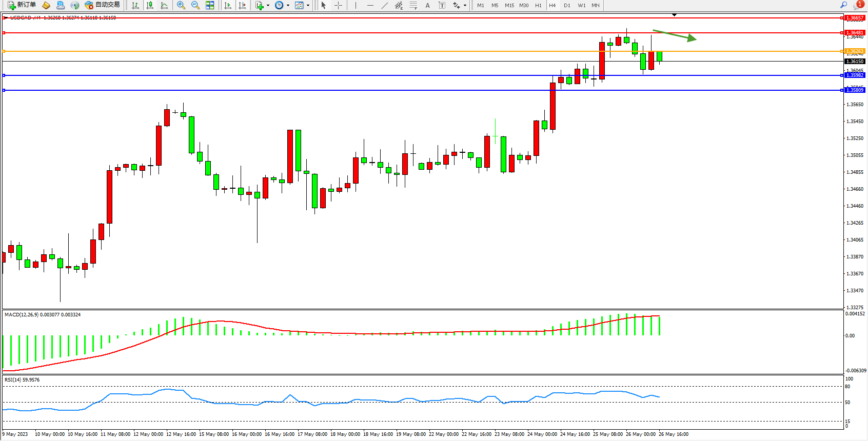This screenshot has width=868, height=441.
Task: Select the crosshair tool
Action: pos(339,5)
